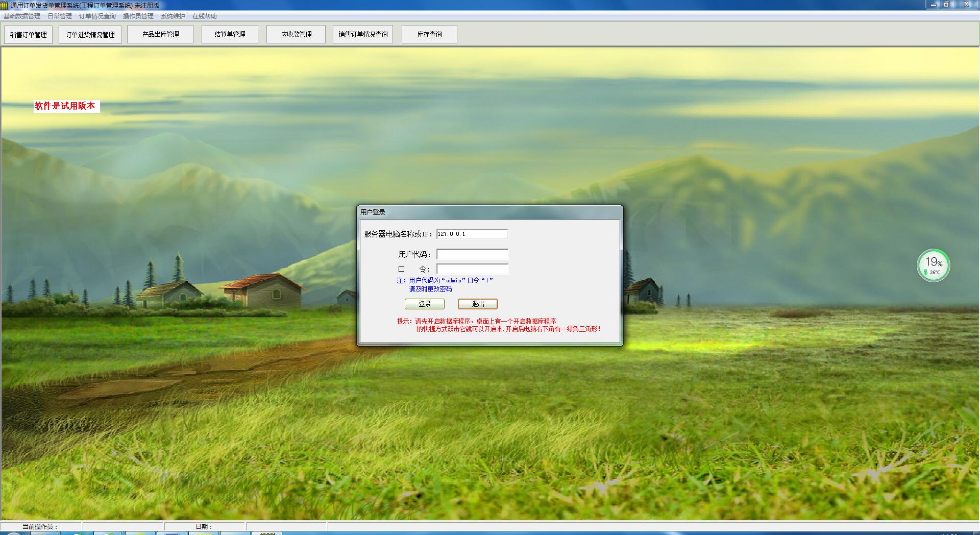This screenshot has height=535, width=980.
Task: Open the 操作员管理 menu
Action: click(138, 16)
